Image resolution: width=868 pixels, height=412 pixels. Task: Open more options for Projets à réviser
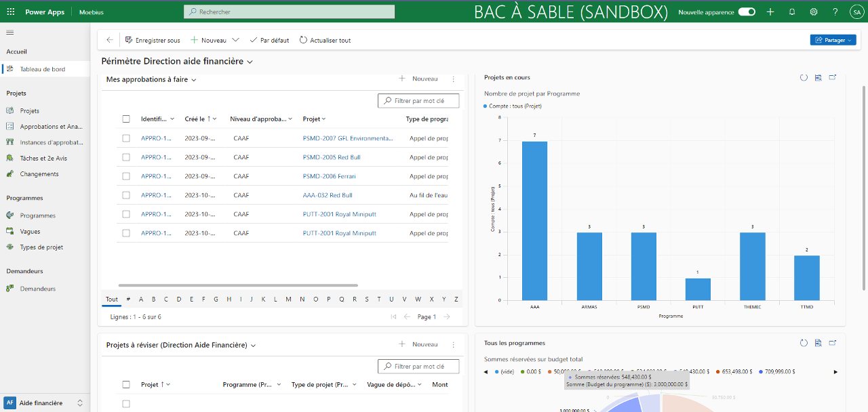(454, 345)
